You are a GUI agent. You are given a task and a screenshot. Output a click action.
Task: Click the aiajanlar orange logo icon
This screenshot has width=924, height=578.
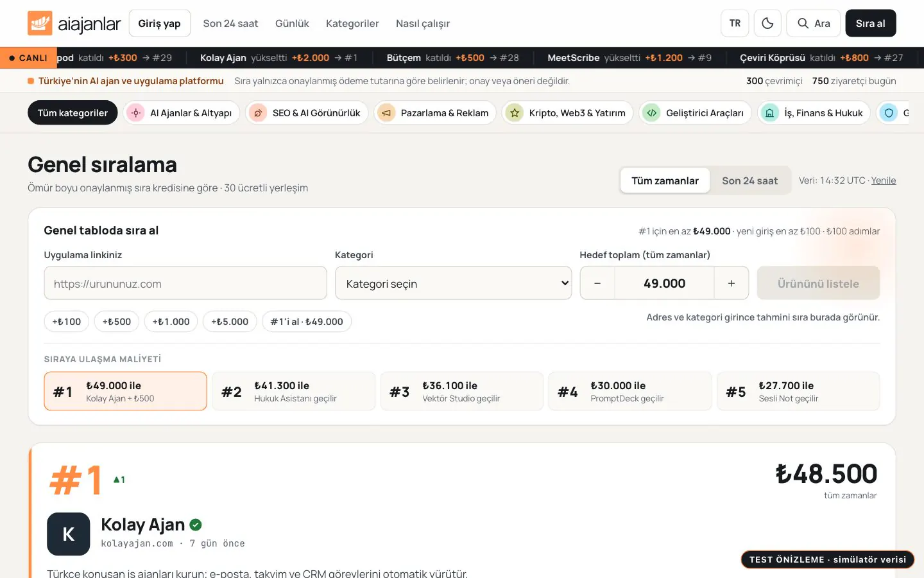40,23
